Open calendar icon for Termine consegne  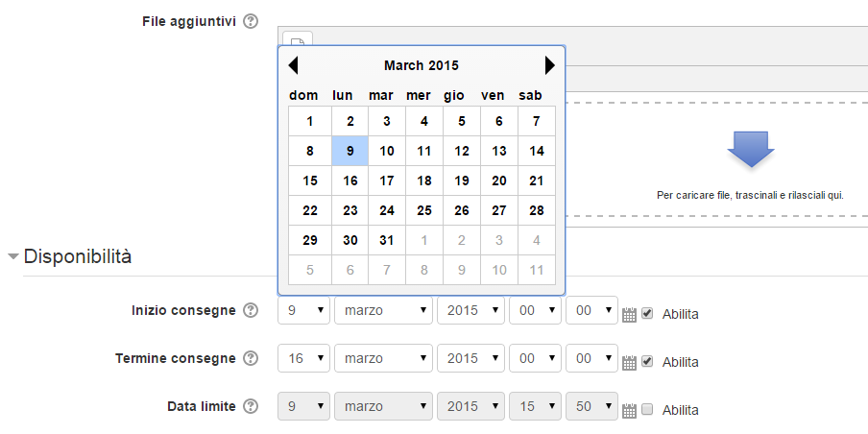(630, 363)
